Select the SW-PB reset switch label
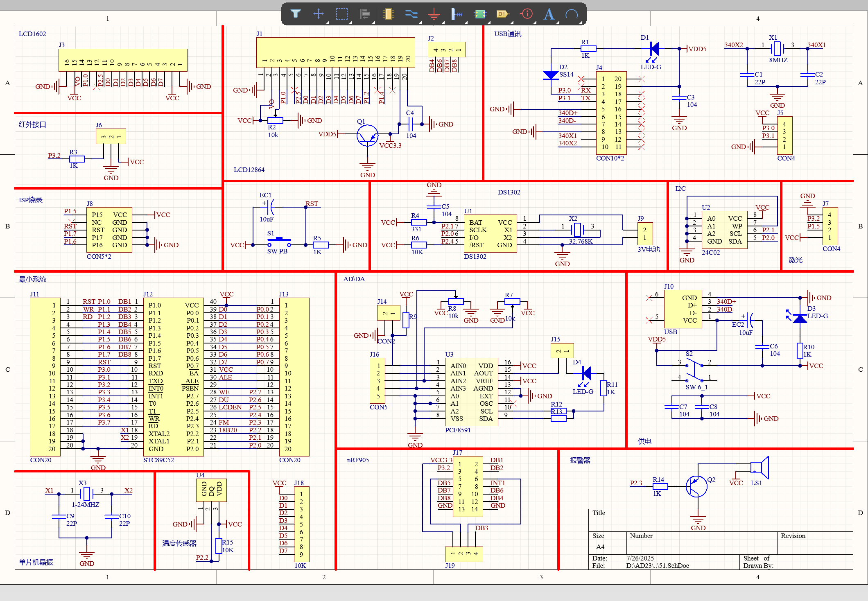The width and height of the screenshot is (868, 601). (x=277, y=251)
